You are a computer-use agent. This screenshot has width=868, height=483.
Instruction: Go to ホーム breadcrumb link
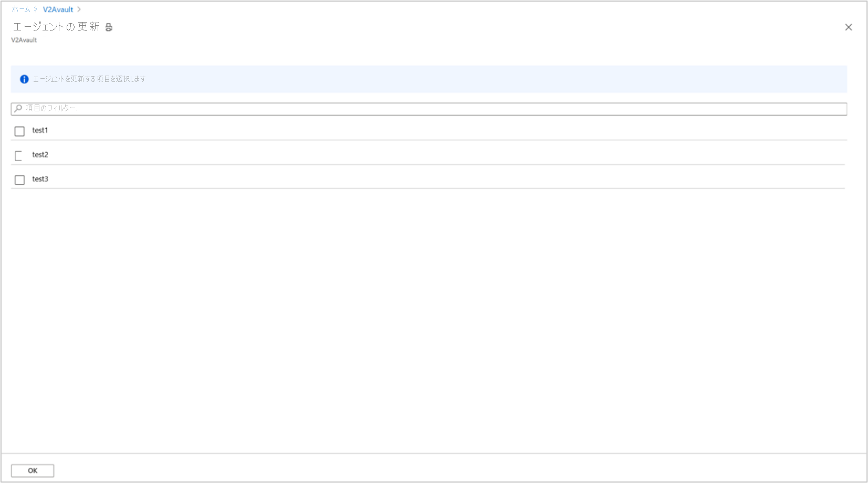click(21, 9)
